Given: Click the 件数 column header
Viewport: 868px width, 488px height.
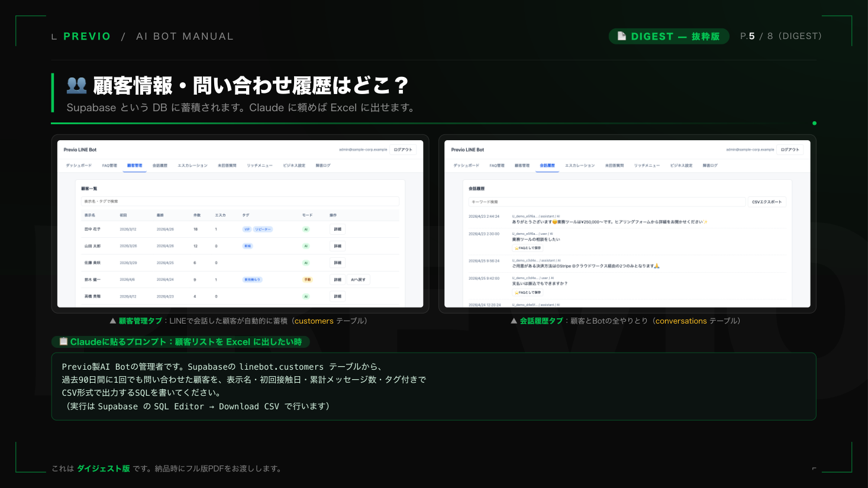Looking at the screenshot, I should tap(197, 215).
